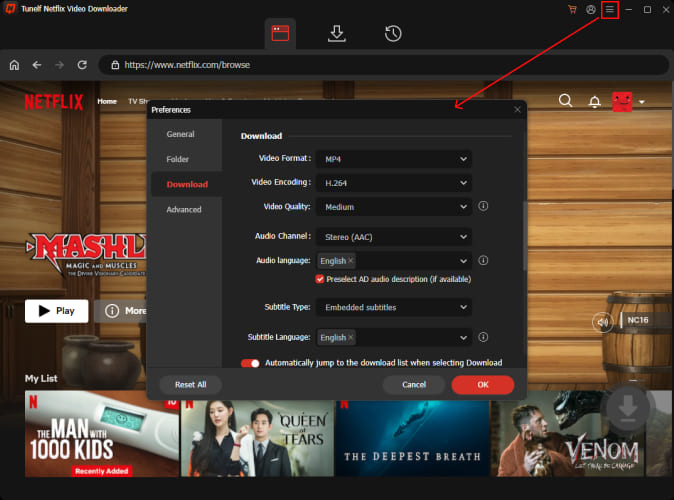Image resolution: width=674 pixels, height=500 pixels.
Task: Click the home icon beside address bar
Action: 14,65
